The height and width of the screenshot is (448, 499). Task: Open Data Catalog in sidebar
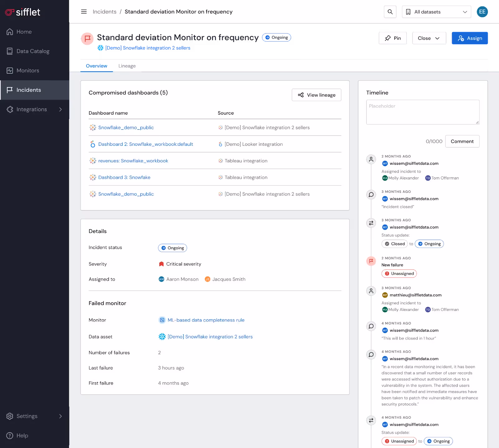tap(34, 51)
